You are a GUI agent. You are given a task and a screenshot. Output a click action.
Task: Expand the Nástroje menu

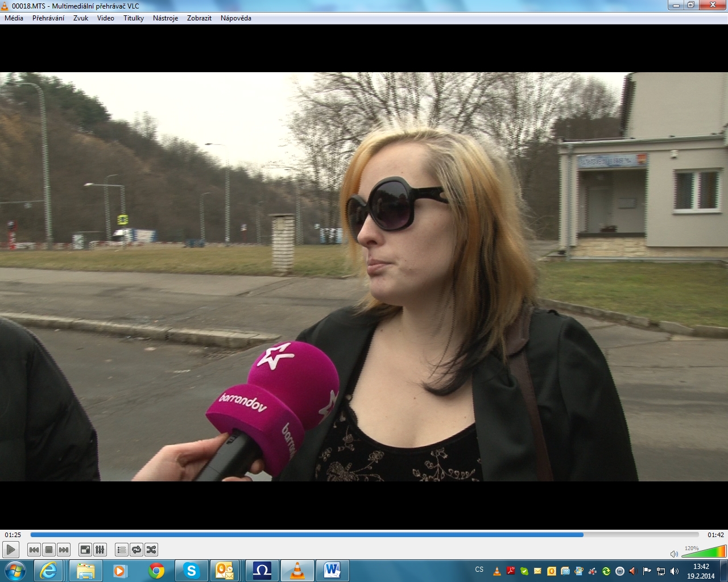pyautogui.click(x=166, y=18)
